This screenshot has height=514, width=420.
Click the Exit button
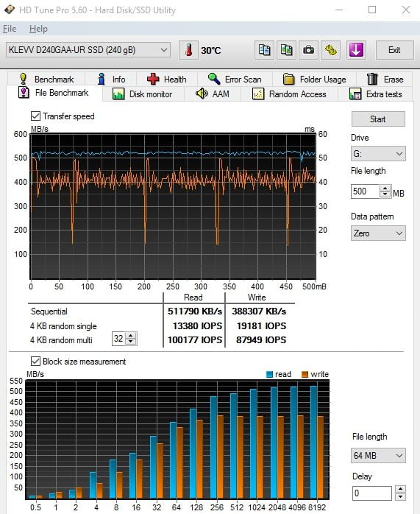point(394,50)
